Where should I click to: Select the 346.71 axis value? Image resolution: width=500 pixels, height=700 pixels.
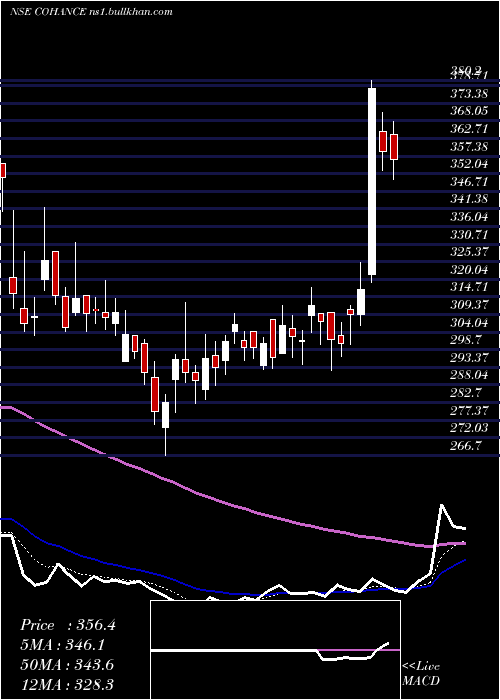coord(469,182)
